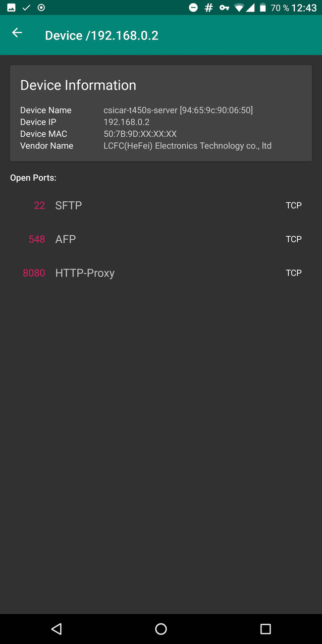
Task: Open the HTTP-Proxy port 8080 entry
Action: [161, 273]
